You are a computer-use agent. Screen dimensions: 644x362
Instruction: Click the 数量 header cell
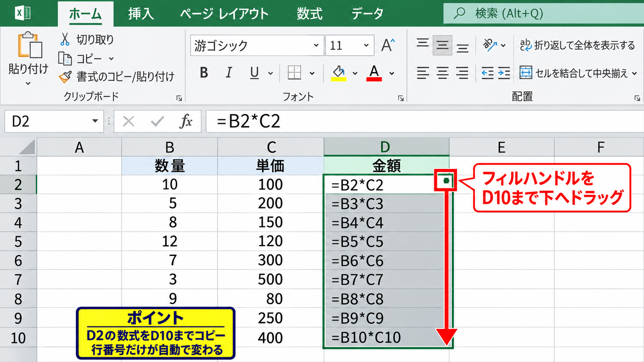(169, 166)
